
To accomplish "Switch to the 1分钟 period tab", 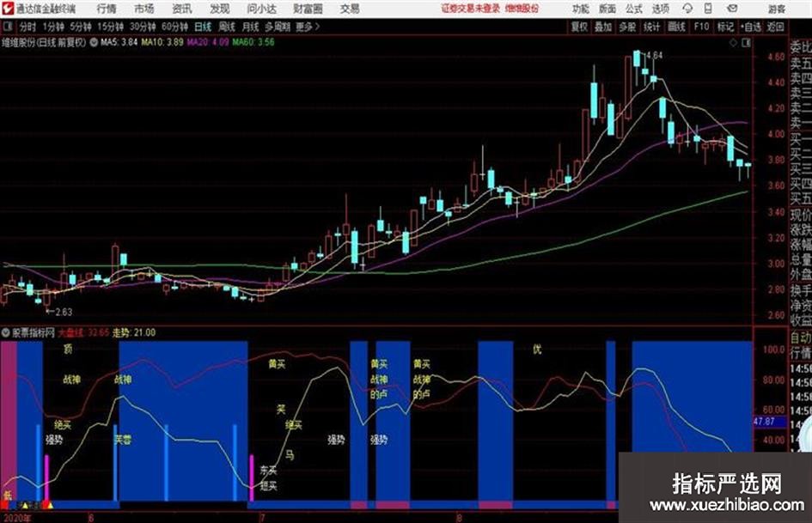I will coord(52,27).
